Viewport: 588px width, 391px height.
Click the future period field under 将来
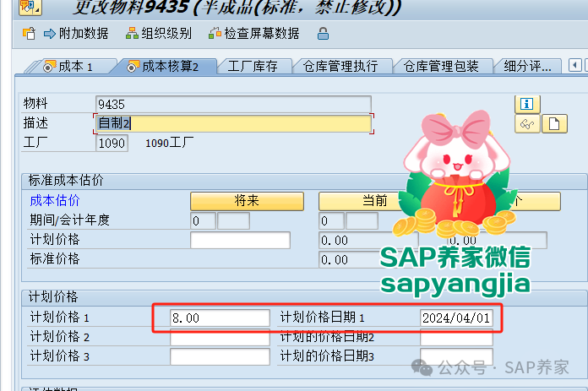pyautogui.click(x=203, y=220)
